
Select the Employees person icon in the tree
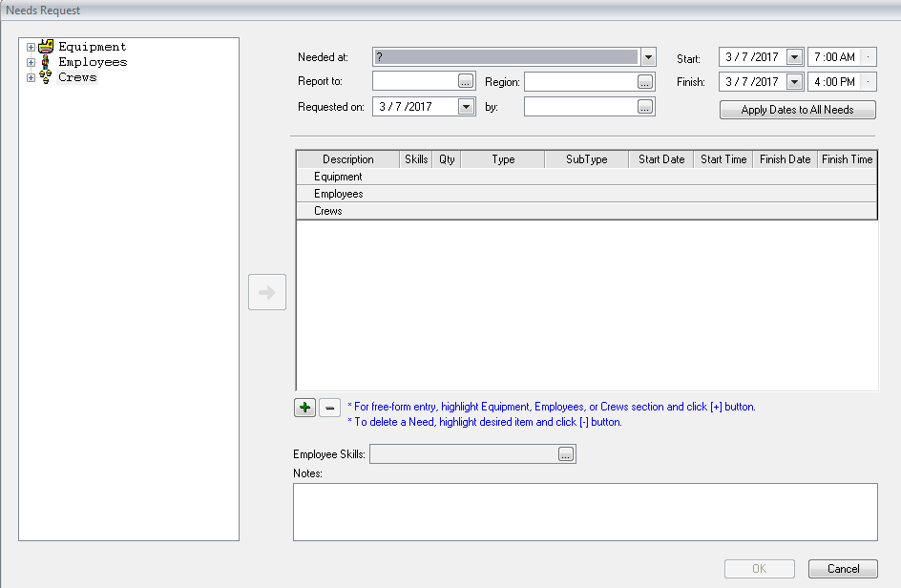click(46, 61)
